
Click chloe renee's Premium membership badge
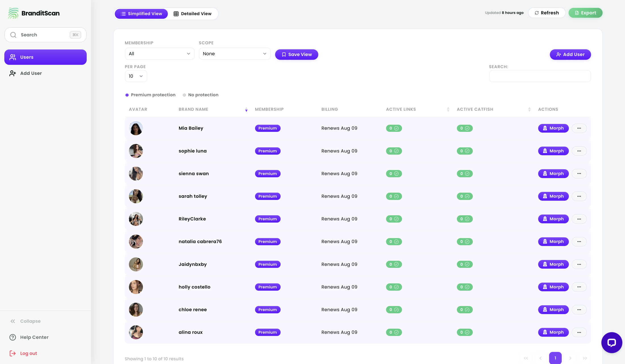point(268,310)
